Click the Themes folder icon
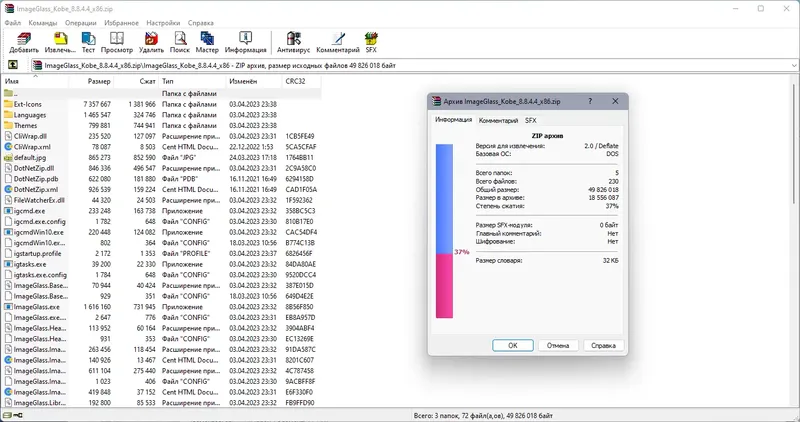Screen dimensions: 800x422 click(x=8, y=126)
